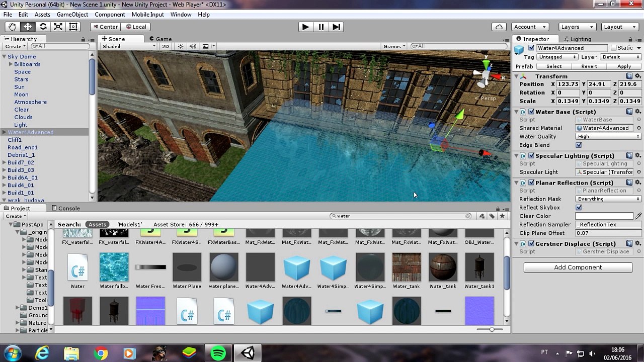The height and width of the screenshot is (362, 644).
Task: Toggle the Local handle rotation button
Action: [136, 27]
